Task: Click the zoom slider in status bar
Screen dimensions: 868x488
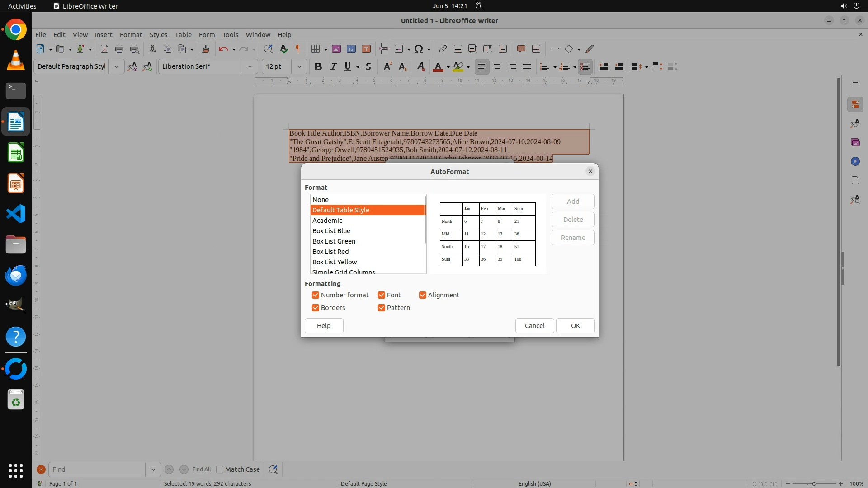Action: (814, 483)
